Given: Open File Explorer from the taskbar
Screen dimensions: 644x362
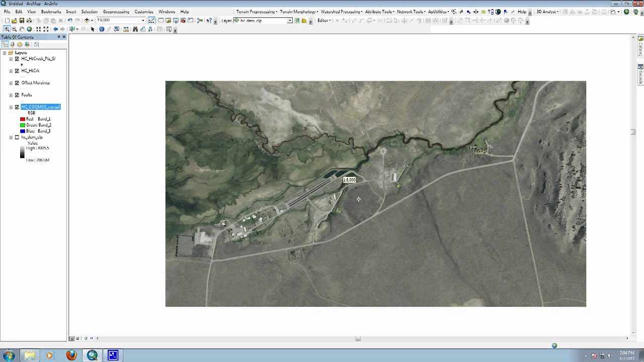Looking at the screenshot, I should pos(30,355).
